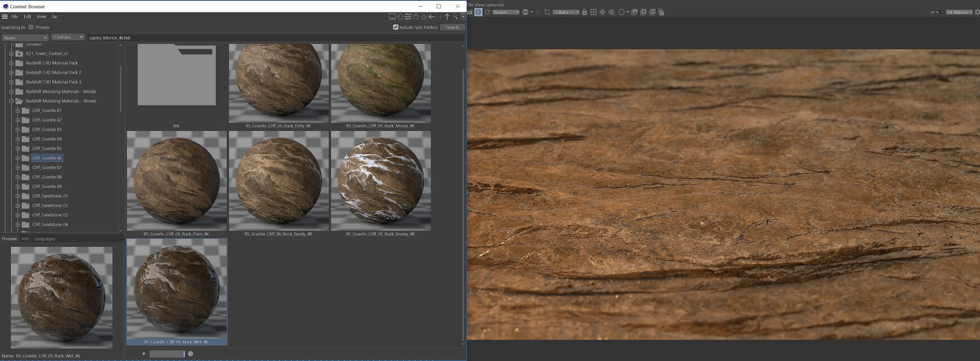Open the File menu

15,17
